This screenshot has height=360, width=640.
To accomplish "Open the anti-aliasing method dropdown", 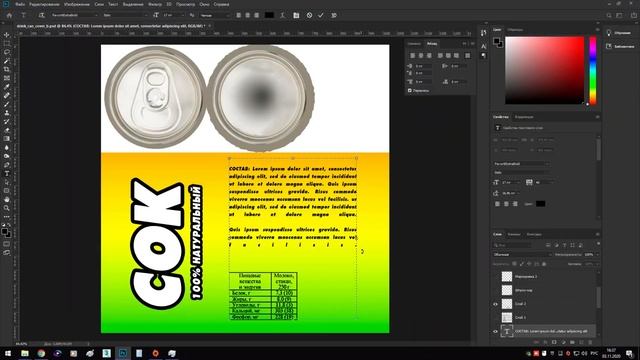I will [x=215, y=15].
